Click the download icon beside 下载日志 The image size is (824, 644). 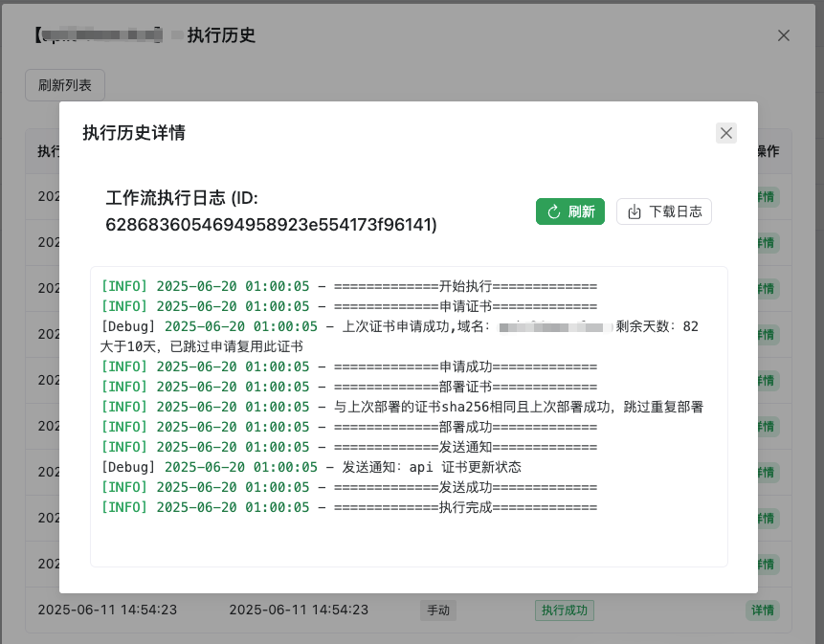pyautogui.click(x=634, y=211)
